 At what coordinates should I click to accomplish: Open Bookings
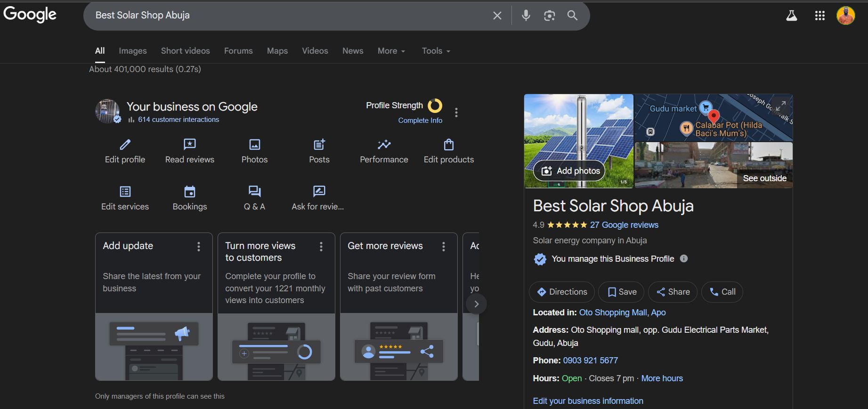(190, 199)
